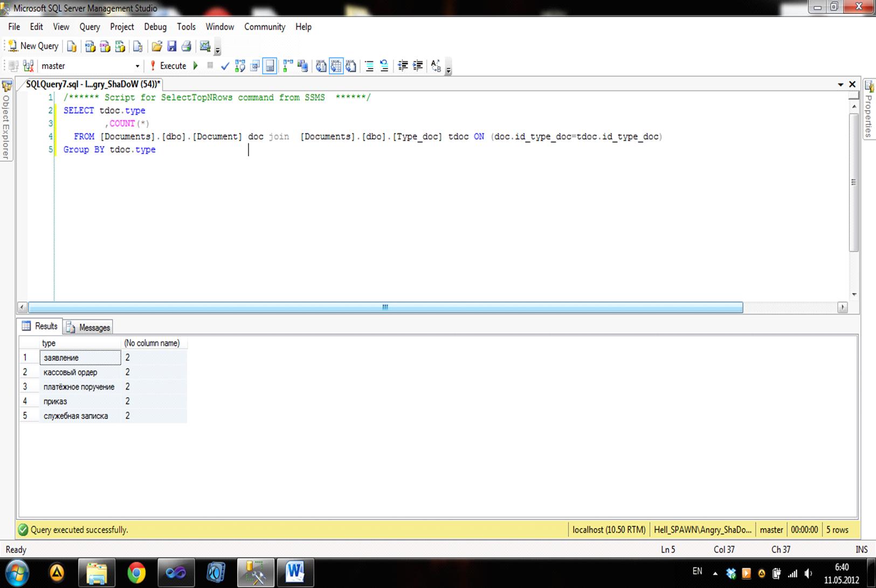Click the Parse checkmark icon
Viewport: 876px width, 588px height.
click(x=225, y=66)
